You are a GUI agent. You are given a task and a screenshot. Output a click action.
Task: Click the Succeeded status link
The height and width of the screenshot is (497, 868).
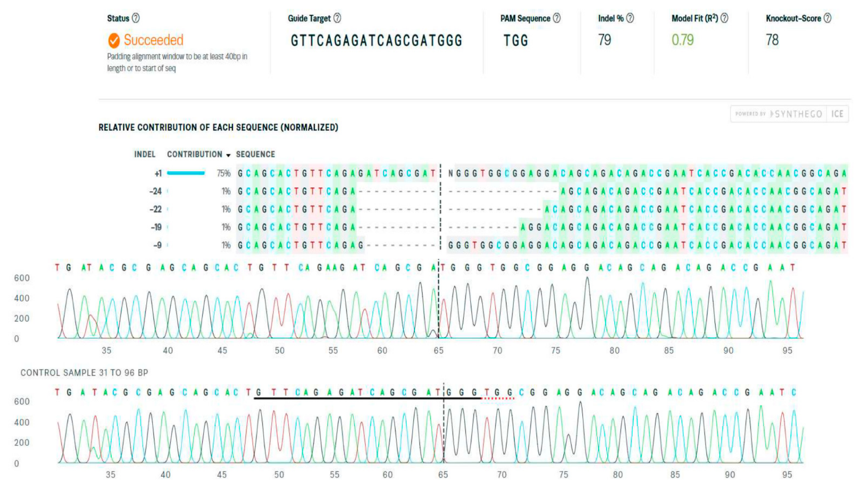click(x=154, y=40)
